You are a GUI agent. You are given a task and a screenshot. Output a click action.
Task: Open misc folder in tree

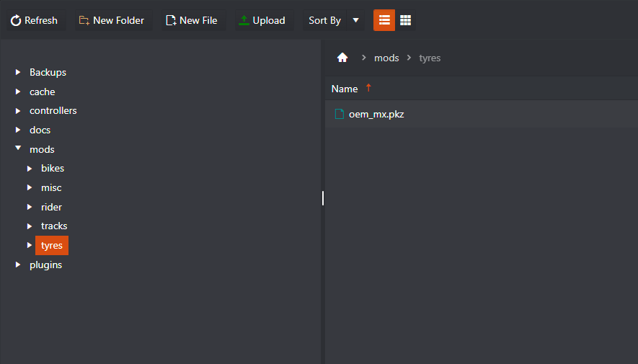click(51, 188)
